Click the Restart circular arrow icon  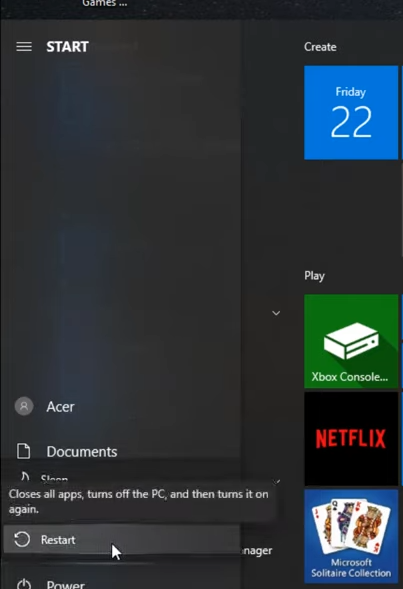click(22, 539)
